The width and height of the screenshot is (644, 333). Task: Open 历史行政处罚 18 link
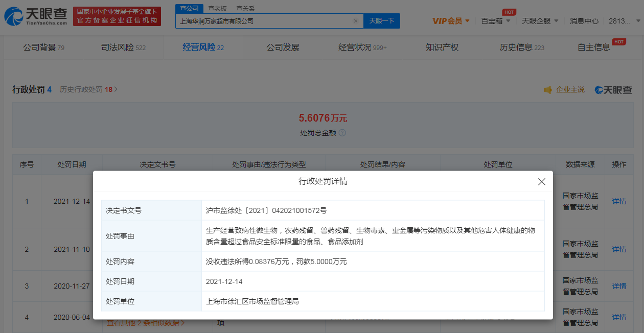[x=88, y=89]
